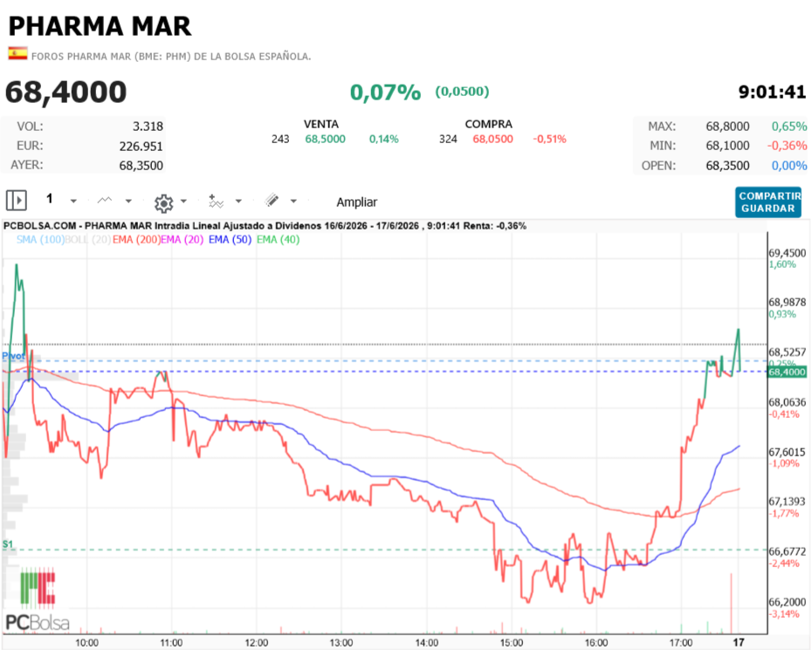Click the green 68,4000 price axis tag
The width and height of the screenshot is (812, 650).
tap(788, 372)
